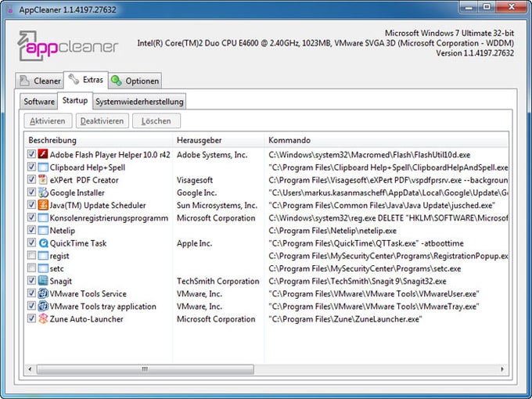Image resolution: width=532 pixels, height=399 pixels.
Task: Click the QuickTime Task icon
Action: coord(43,243)
